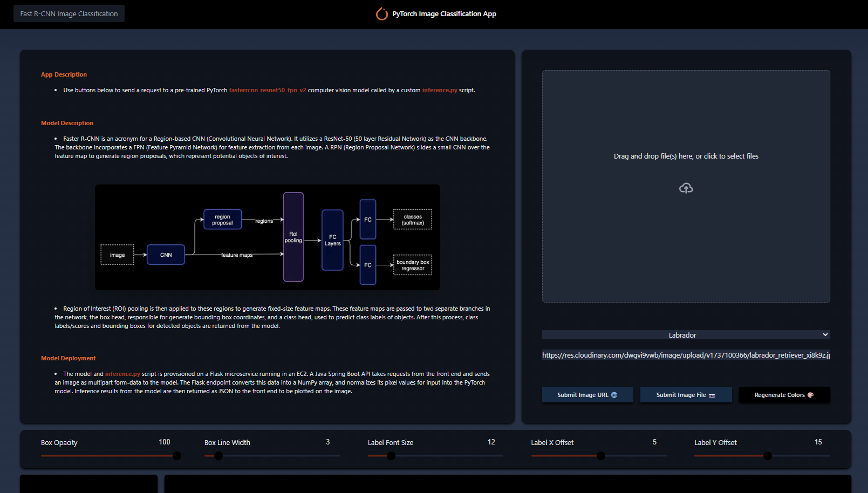Click the Faster R-CNN architecture diagram
The width and height of the screenshot is (868, 493).
(x=268, y=237)
